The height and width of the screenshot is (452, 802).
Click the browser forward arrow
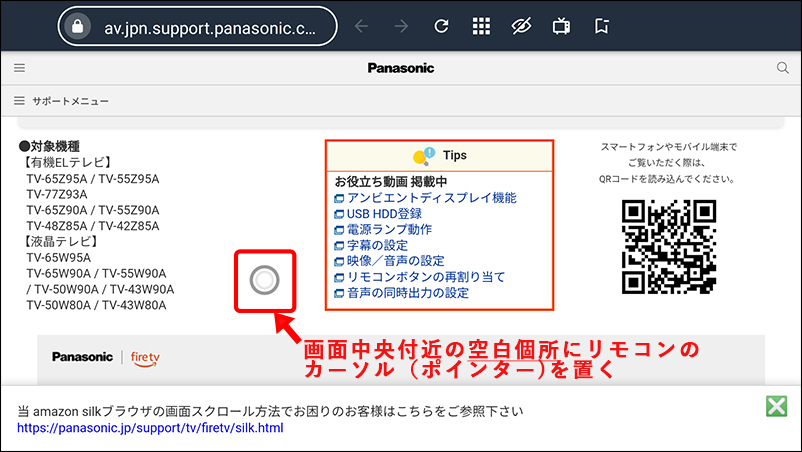pos(402,26)
